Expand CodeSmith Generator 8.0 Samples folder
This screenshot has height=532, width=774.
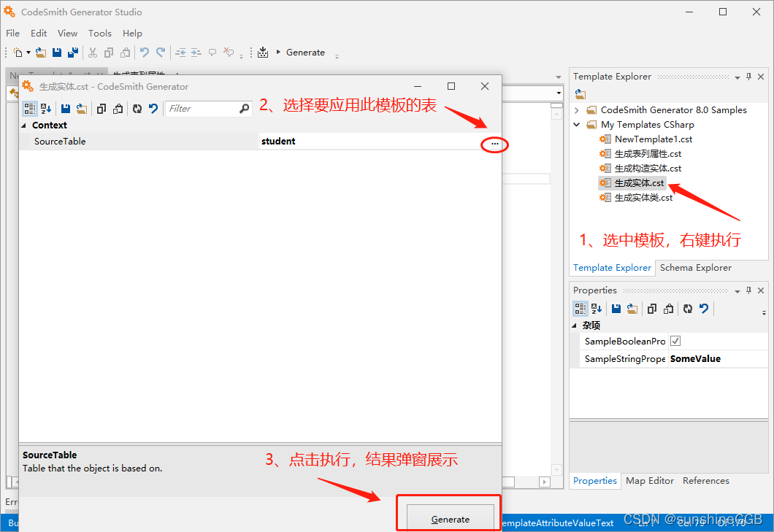[577, 110]
